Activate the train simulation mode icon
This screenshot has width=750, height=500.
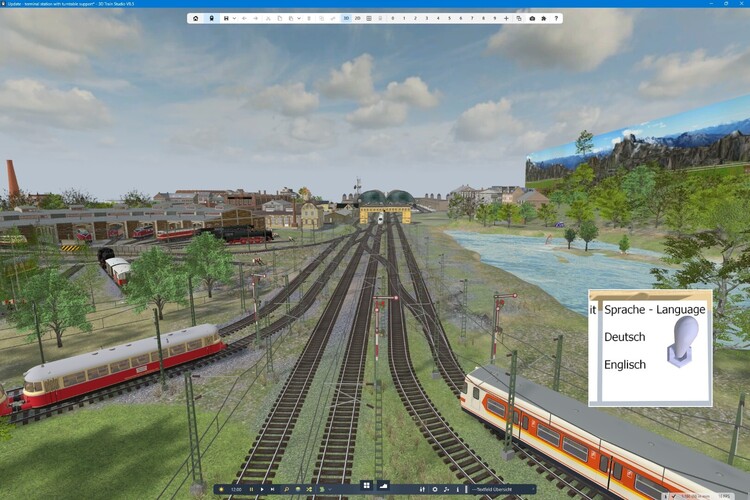(211, 18)
